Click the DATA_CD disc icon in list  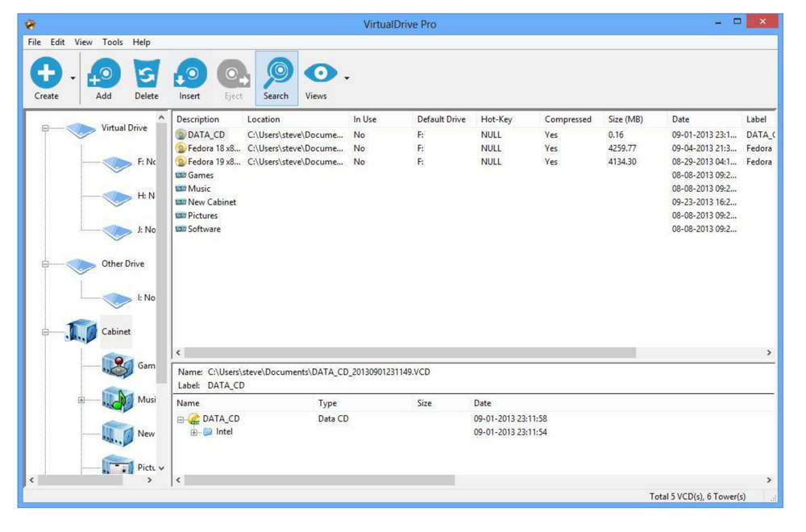(x=181, y=135)
